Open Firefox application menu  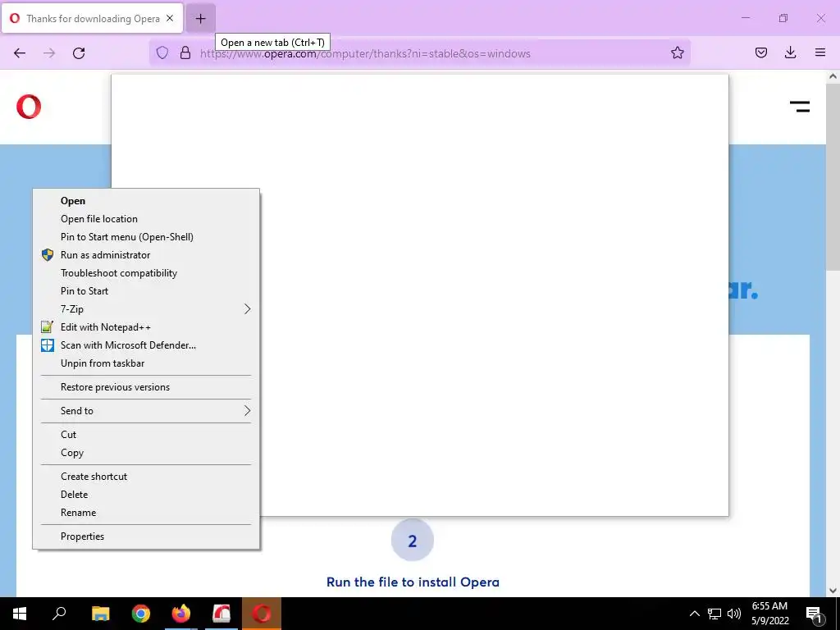820,52
